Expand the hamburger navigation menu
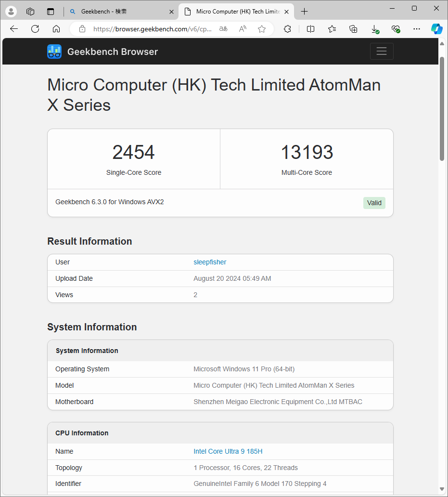Viewport: 448px width, 497px height. click(382, 51)
